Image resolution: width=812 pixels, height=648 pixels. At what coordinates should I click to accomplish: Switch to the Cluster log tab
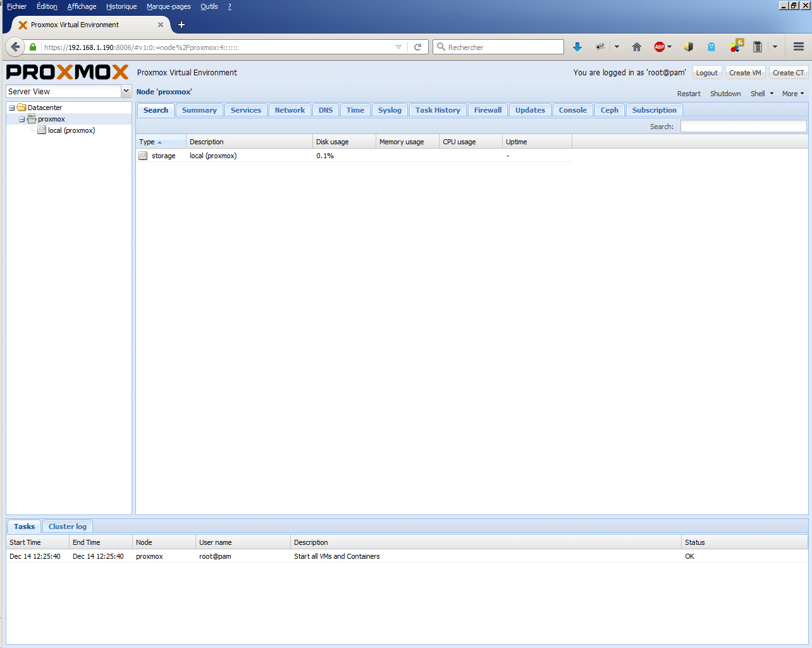point(68,526)
